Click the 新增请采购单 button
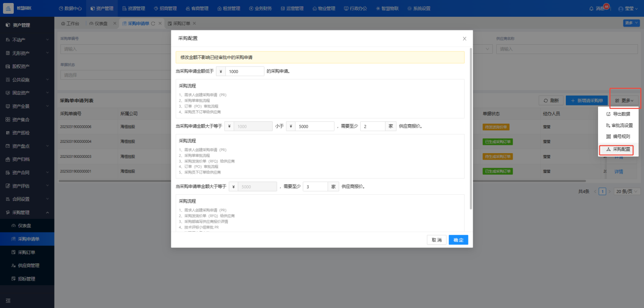This screenshot has width=644, height=308. 586,100
